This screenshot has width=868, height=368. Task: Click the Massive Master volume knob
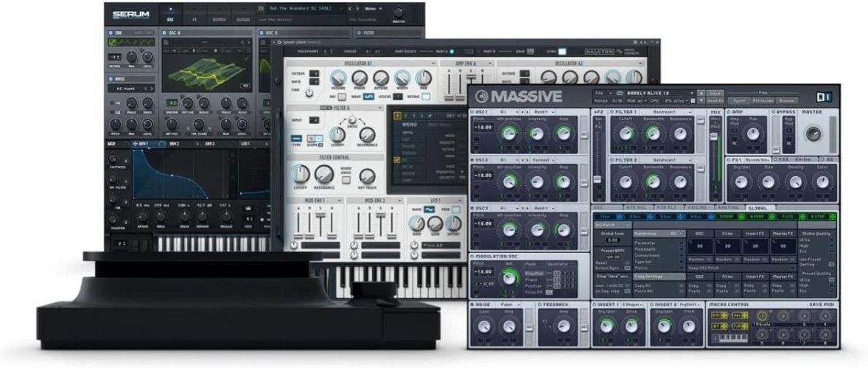pyautogui.click(x=813, y=133)
